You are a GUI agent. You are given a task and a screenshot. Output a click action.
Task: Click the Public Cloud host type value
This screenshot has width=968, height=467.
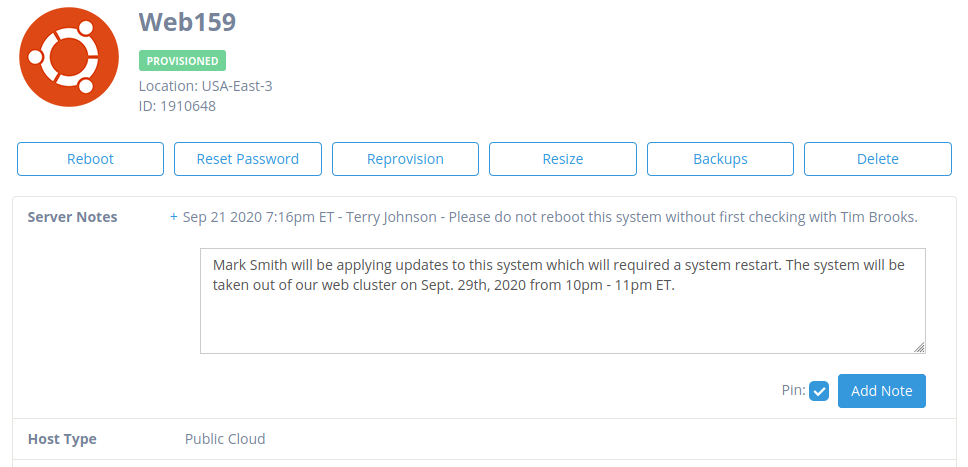tap(225, 439)
